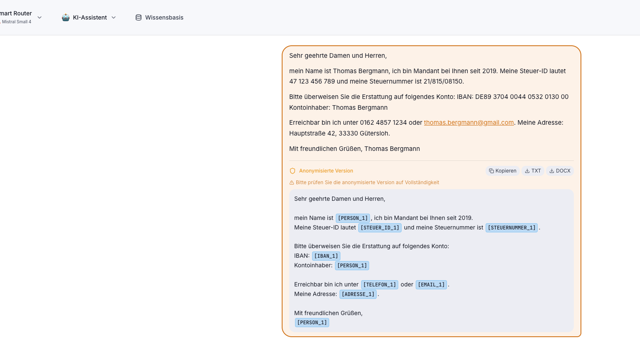
Task: Open the Smart Router model dropdown
Action: click(21, 17)
